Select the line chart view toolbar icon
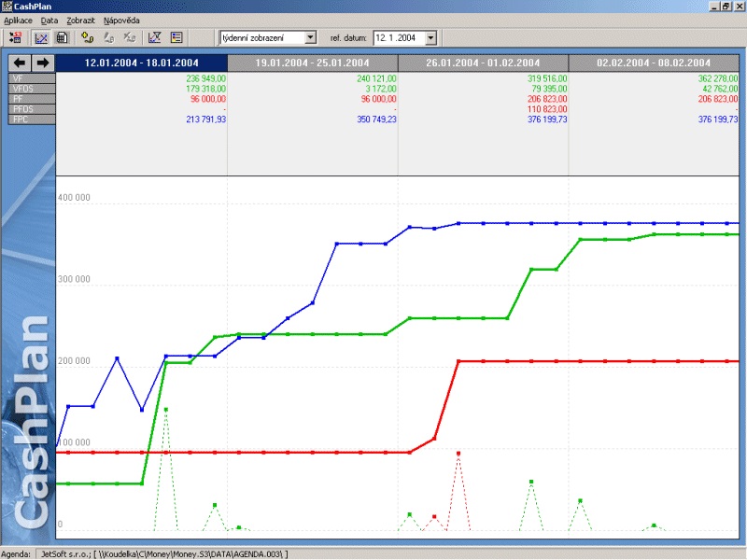747x560 pixels. click(41, 37)
